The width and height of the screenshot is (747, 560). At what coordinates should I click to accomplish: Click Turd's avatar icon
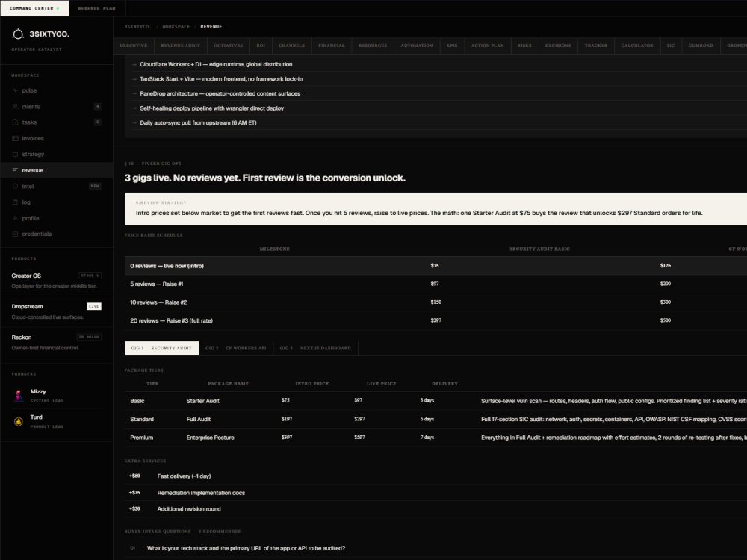[x=19, y=421]
